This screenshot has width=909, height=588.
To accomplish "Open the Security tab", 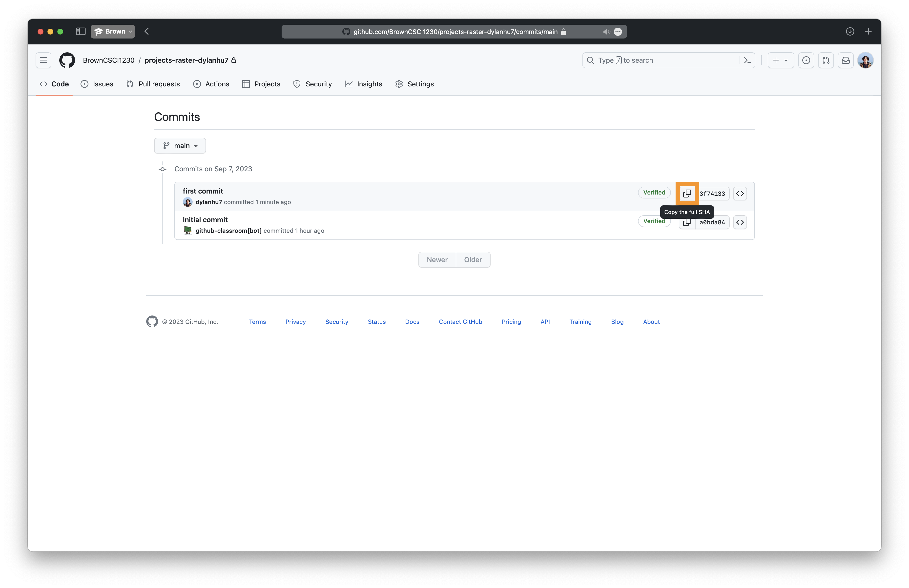I will point(312,84).
